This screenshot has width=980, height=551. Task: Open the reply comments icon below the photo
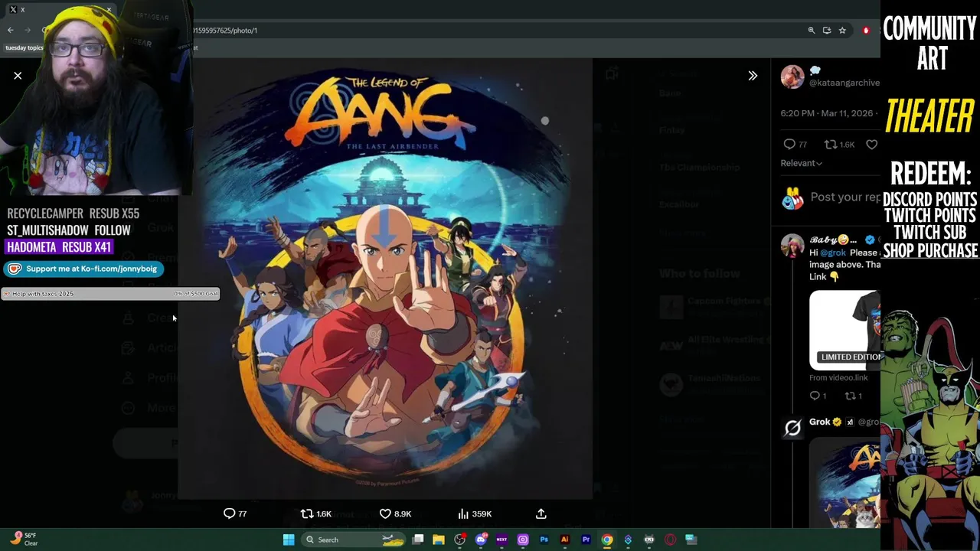click(229, 514)
